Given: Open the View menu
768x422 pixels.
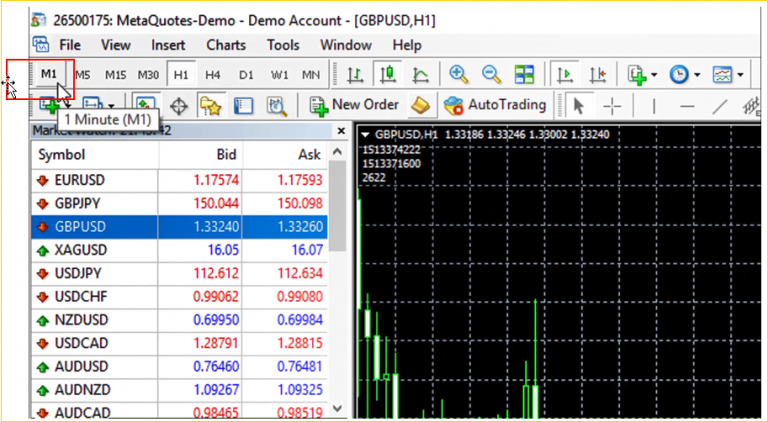Looking at the screenshot, I should point(116,45).
